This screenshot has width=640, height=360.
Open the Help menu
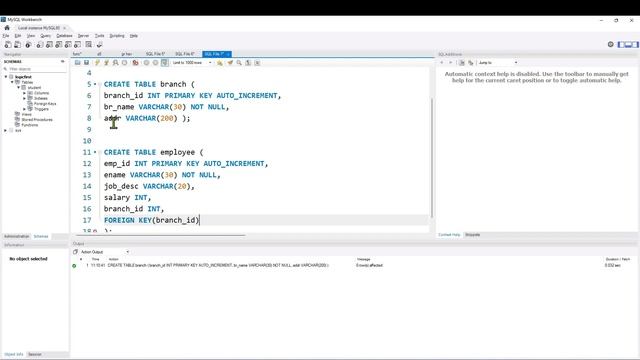[x=133, y=36]
